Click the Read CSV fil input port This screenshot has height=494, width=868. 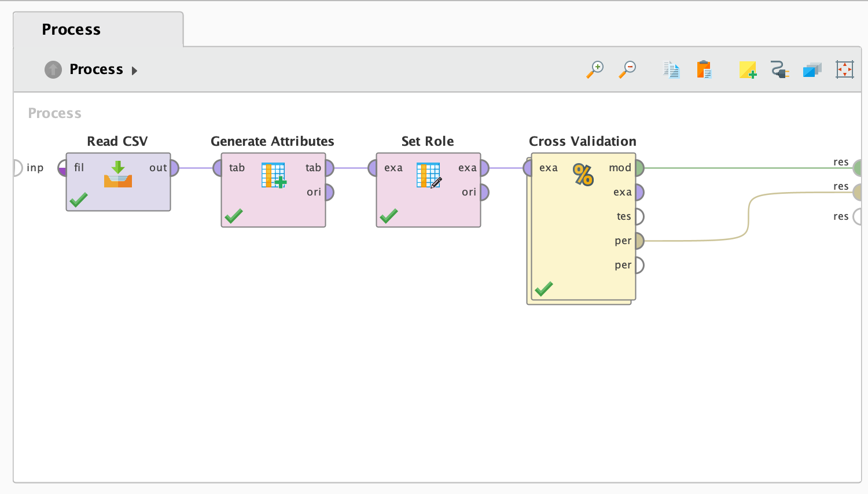[x=62, y=168]
